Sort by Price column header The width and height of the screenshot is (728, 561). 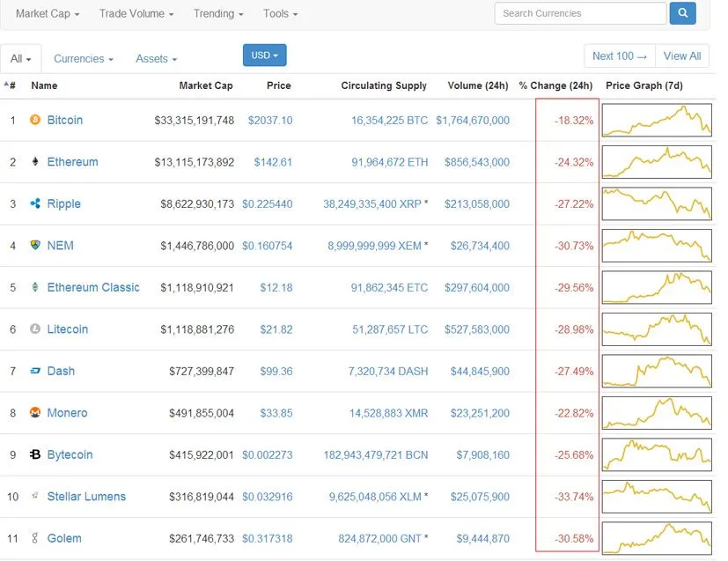[x=278, y=85]
